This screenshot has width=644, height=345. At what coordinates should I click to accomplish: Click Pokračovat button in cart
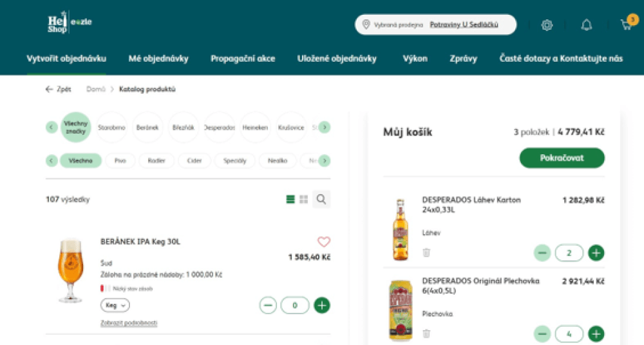(562, 158)
